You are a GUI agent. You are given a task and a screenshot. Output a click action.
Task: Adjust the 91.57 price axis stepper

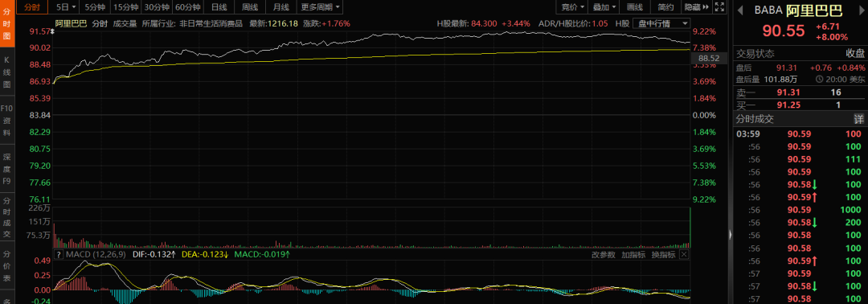(x=52, y=32)
